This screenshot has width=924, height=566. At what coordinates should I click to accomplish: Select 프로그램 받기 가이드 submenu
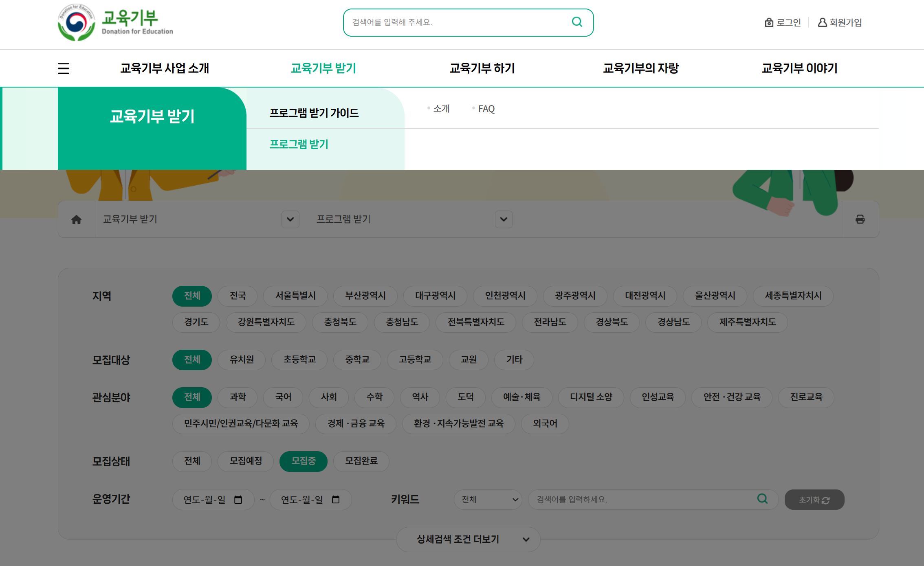[x=314, y=113]
